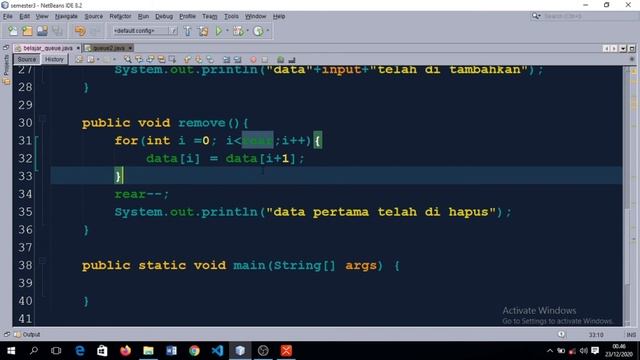Undo the last edit
Viewport: 640px width, 360px height.
(80, 31)
